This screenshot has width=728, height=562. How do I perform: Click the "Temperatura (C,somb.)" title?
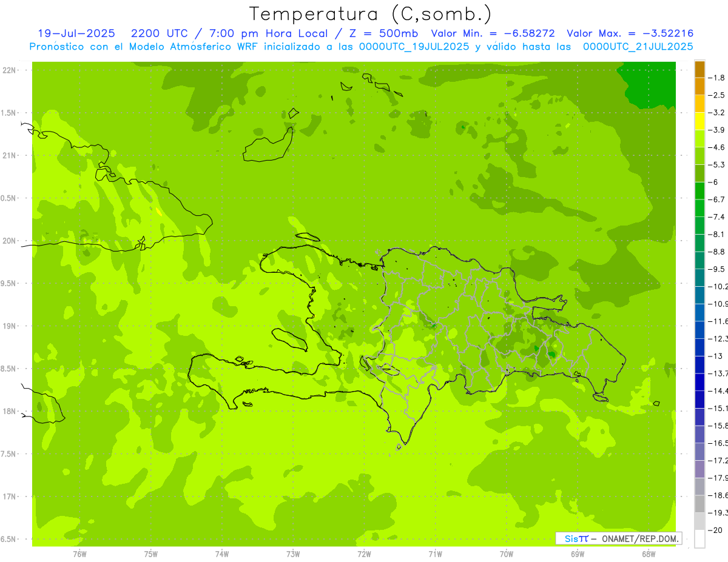point(371,13)
